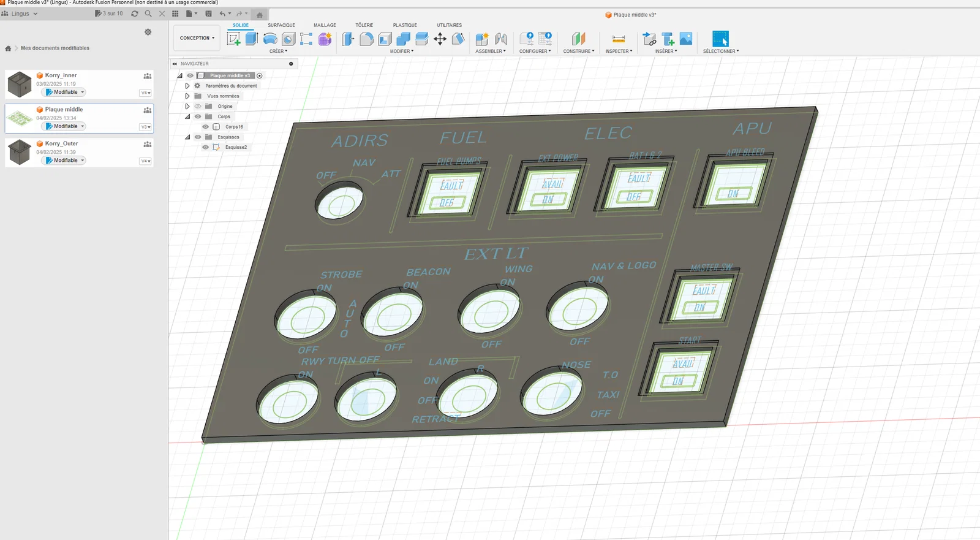This screenshot has width=980, height=540.
Task: Switch to the TÔLERIE tab
Action: [364, 25]
